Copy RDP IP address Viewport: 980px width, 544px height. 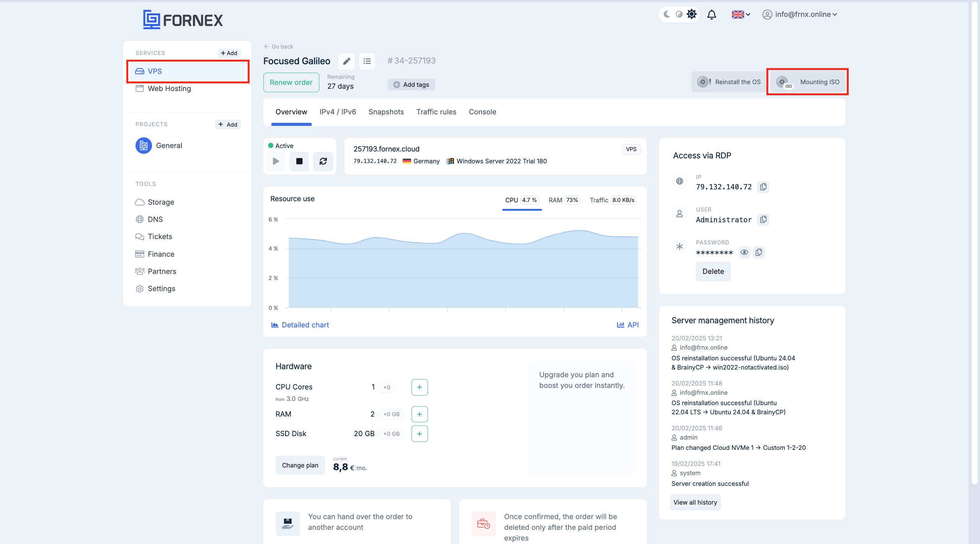point(763,187)
